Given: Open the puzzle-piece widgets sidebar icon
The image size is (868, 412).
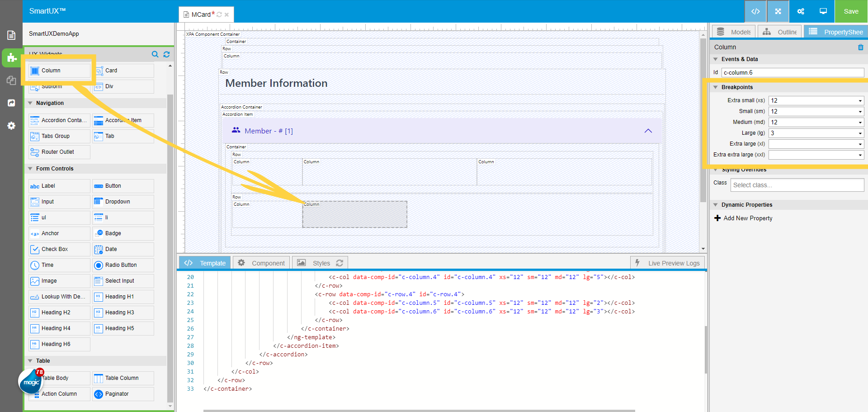Looking at the screenshot, I should point(12,58).
